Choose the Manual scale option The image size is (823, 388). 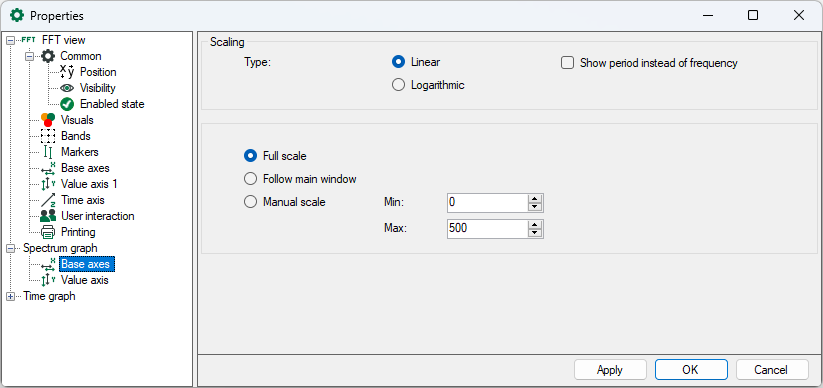click(251, 202)
